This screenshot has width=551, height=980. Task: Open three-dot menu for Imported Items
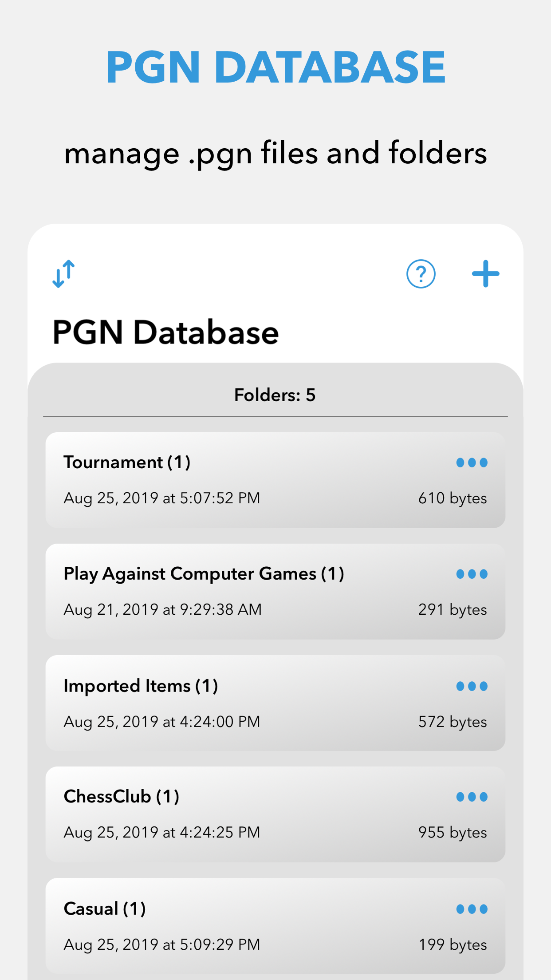(x=472, y=686)
